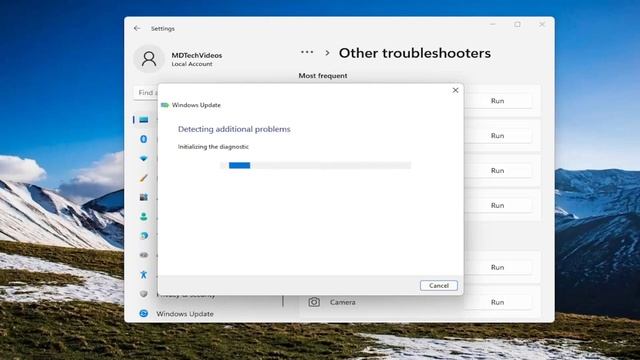
Task: Click the Windows Update troubleshooter dialog icon
Action: [x=165, y=105]
